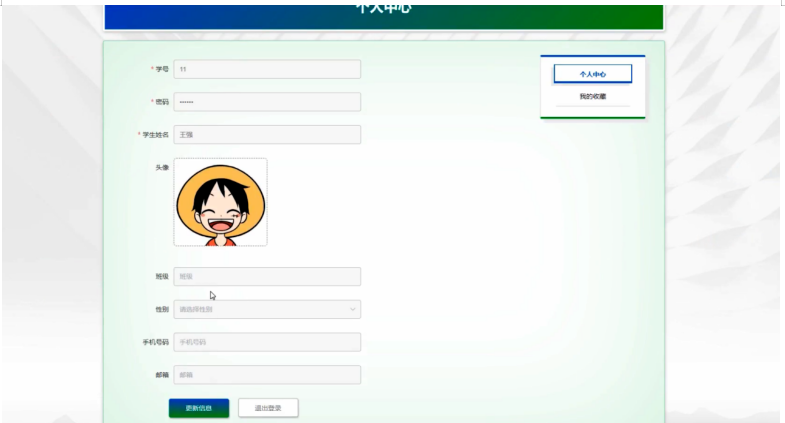Click the 班级 label text
This screenshot has height=423, width=785.
(162, 276)
